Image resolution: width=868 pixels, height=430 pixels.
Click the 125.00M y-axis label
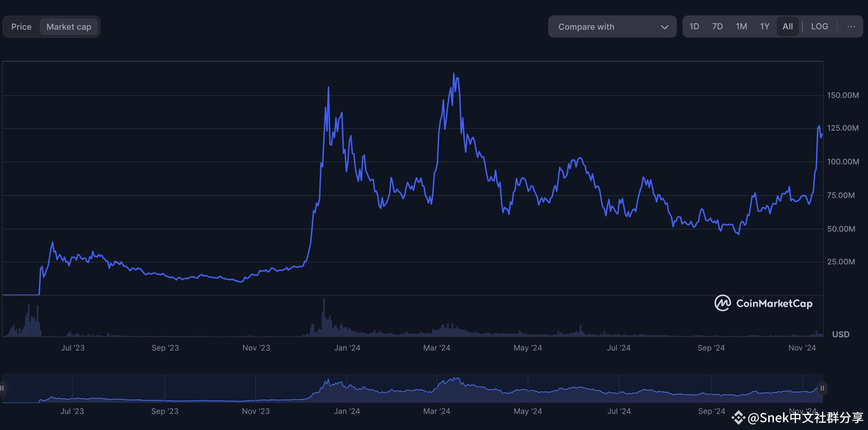pyautogui.click(x=843, y=128)
